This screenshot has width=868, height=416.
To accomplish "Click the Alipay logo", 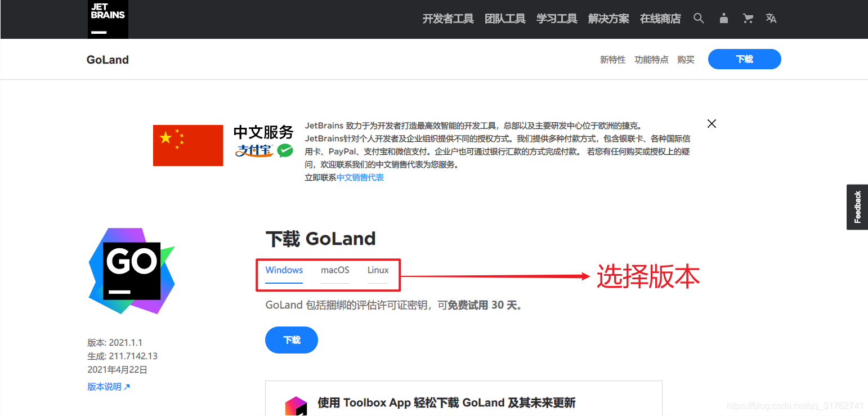I will coord(254,150).
